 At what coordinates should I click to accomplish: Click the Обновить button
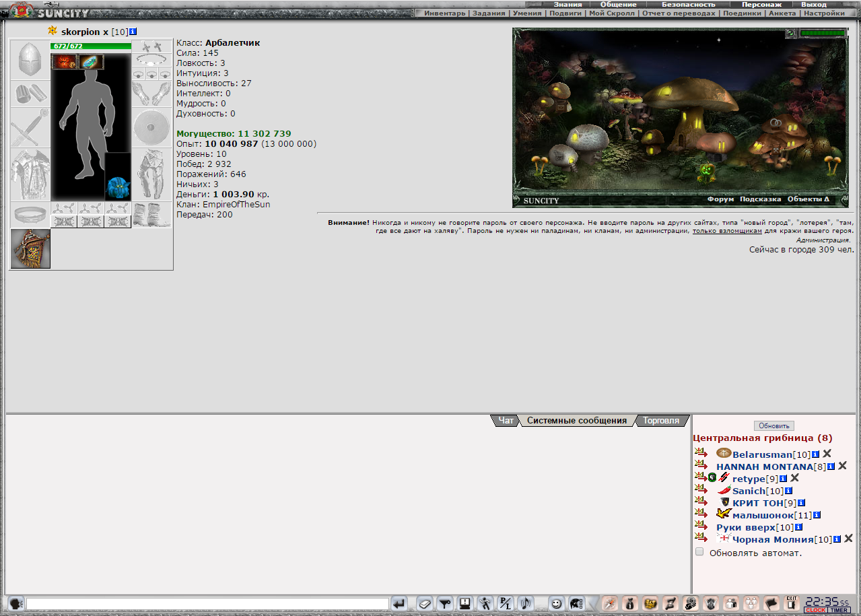tap(773, 426)
